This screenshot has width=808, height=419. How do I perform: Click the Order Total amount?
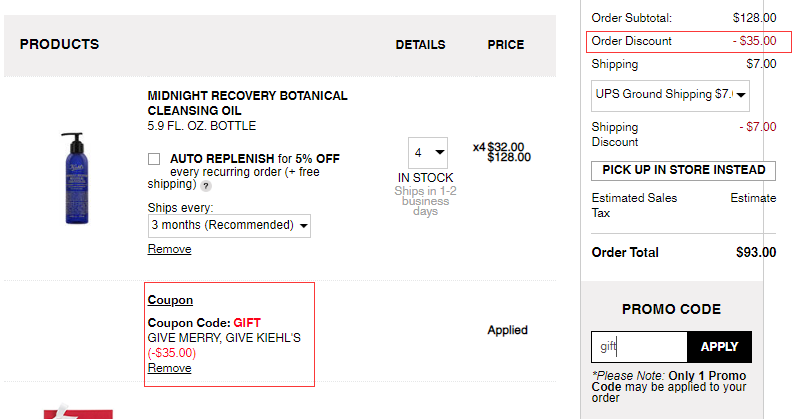[755, 253]
